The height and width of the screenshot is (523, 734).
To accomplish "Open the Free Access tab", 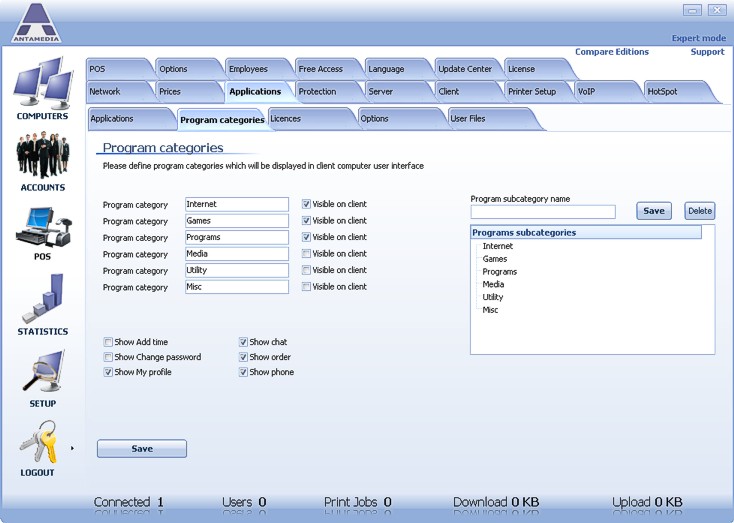I will [327, 69].
